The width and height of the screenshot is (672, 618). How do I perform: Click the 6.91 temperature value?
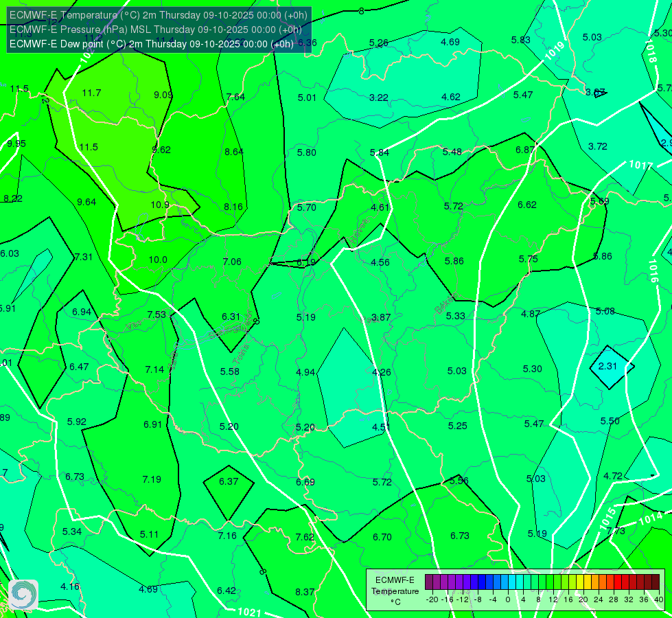tap(152, 424)
